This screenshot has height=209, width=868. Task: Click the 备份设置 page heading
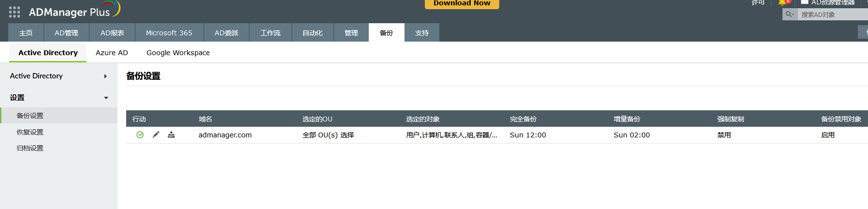pyautogui.click(x=143, y=76)
